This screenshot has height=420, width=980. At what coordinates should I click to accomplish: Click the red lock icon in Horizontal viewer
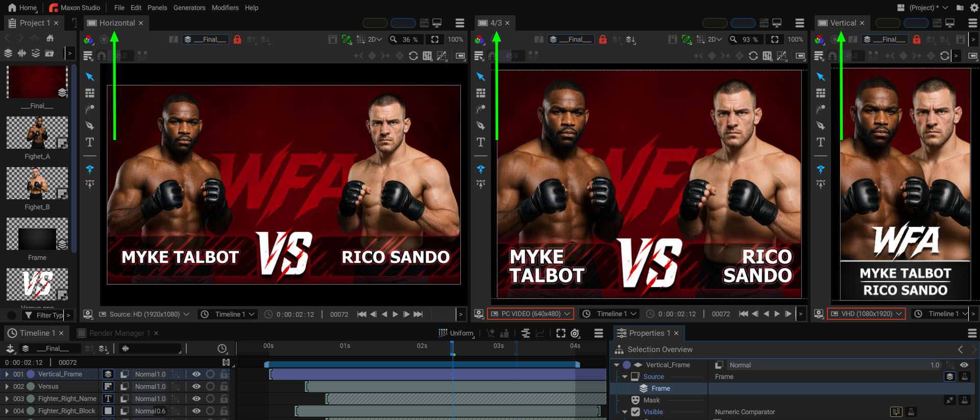point(237,39)
